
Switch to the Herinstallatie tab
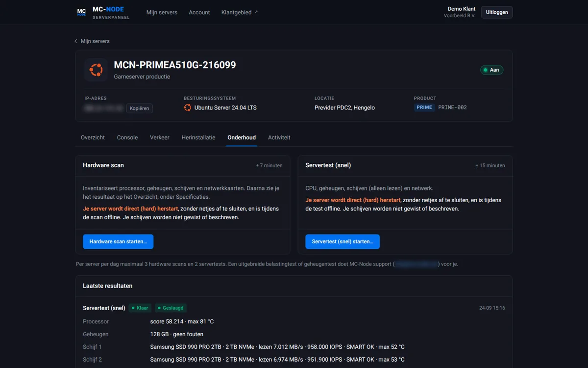[x=198, y=137]
